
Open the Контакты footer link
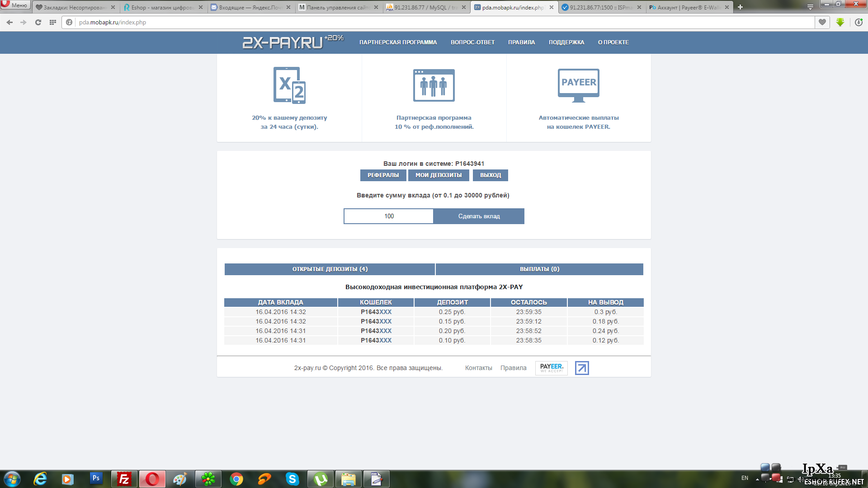478,368
